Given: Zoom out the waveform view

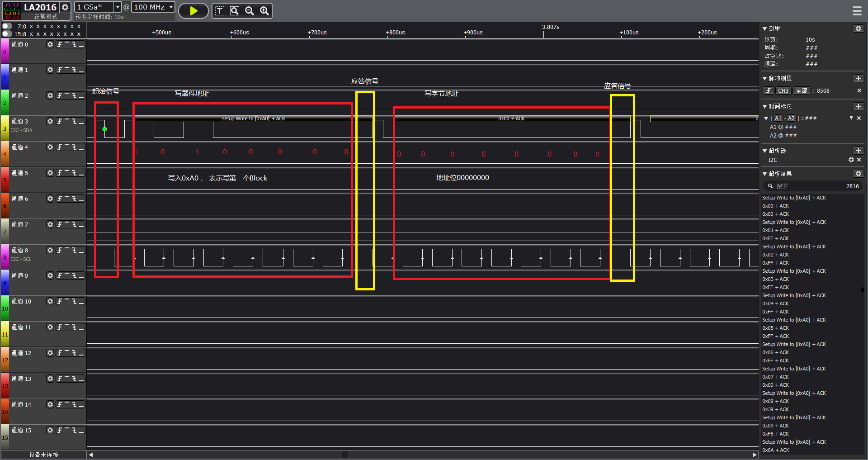Looking at the screenshot, I should point(250,11).
